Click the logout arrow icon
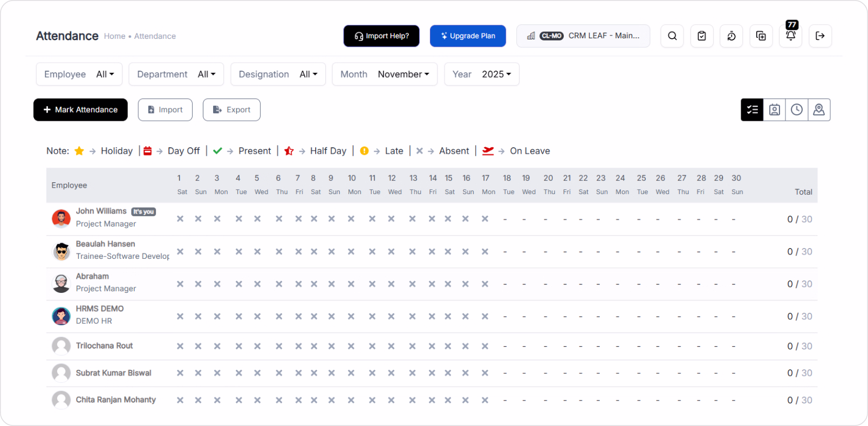The height and width of the screenshot is (426, 868). coord(820,36)
